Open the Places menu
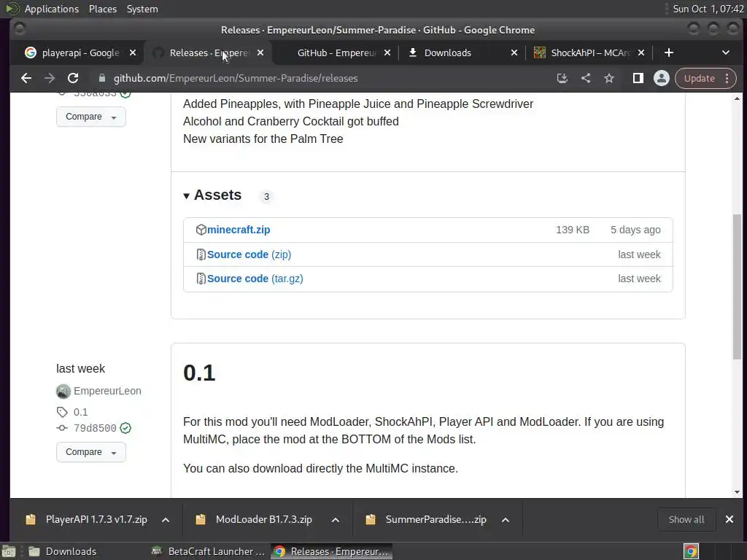This screenshot has height=560, width=747. (x=103, y=9)
